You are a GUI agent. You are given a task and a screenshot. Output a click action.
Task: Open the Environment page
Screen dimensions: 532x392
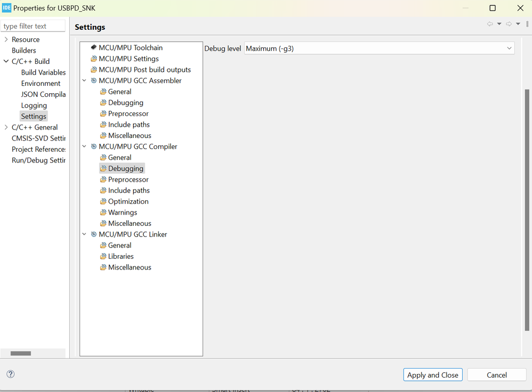pos(40,83)
